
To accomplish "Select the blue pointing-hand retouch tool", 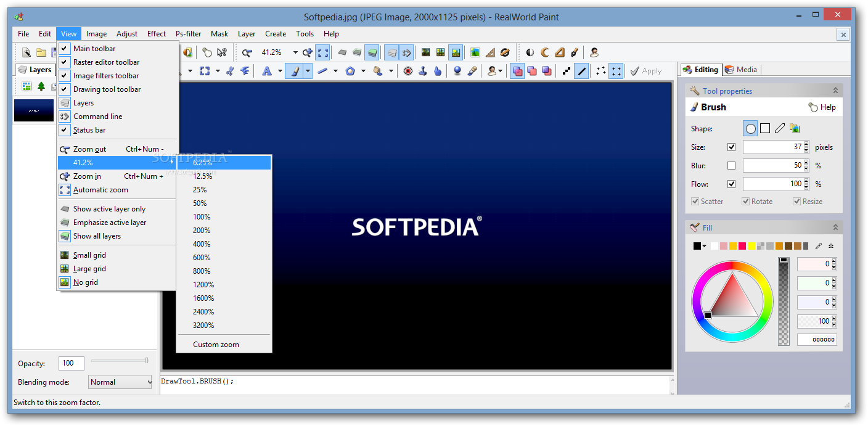I will tap(438, 71).
